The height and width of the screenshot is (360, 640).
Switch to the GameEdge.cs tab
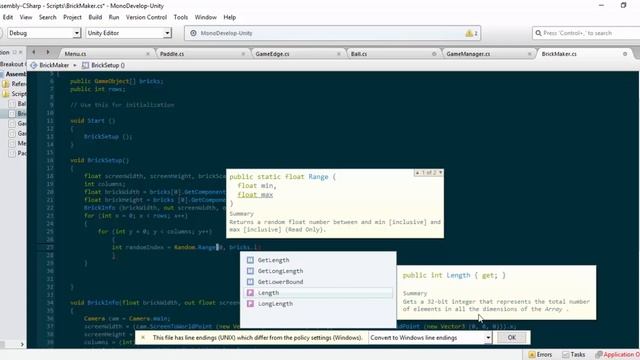coord(272,54)
